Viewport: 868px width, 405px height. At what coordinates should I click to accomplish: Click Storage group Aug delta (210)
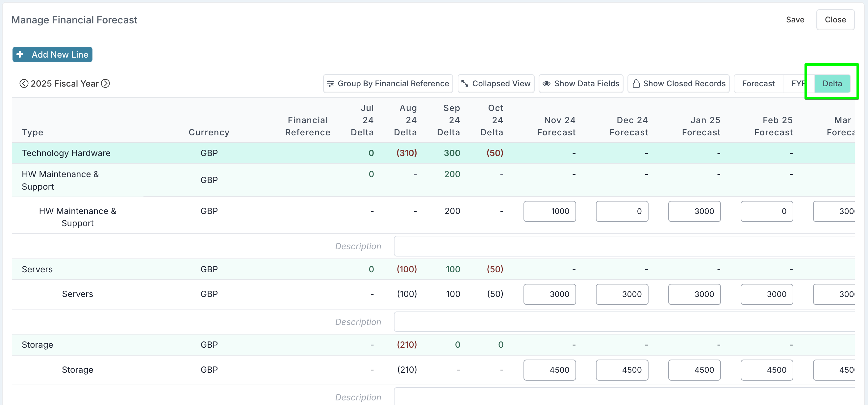point(407,345)
